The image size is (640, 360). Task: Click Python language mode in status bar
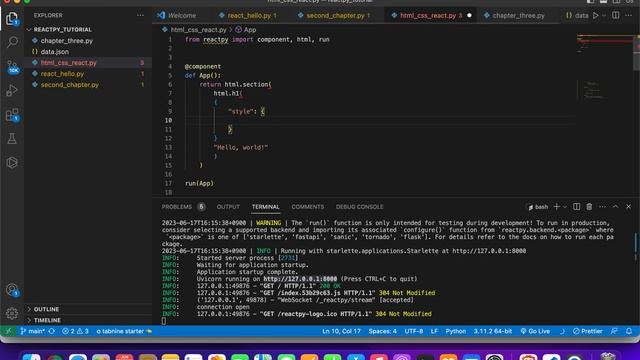tap(456, 331)
